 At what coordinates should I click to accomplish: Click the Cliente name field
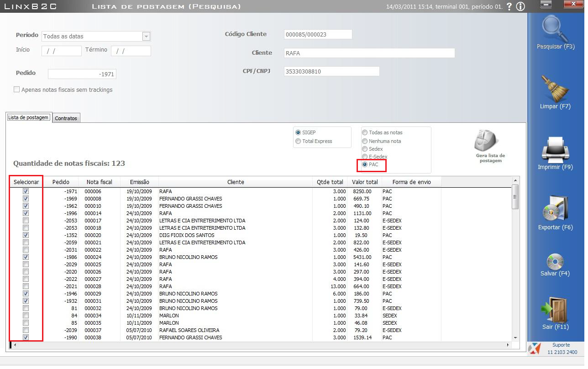click(369, 53)
